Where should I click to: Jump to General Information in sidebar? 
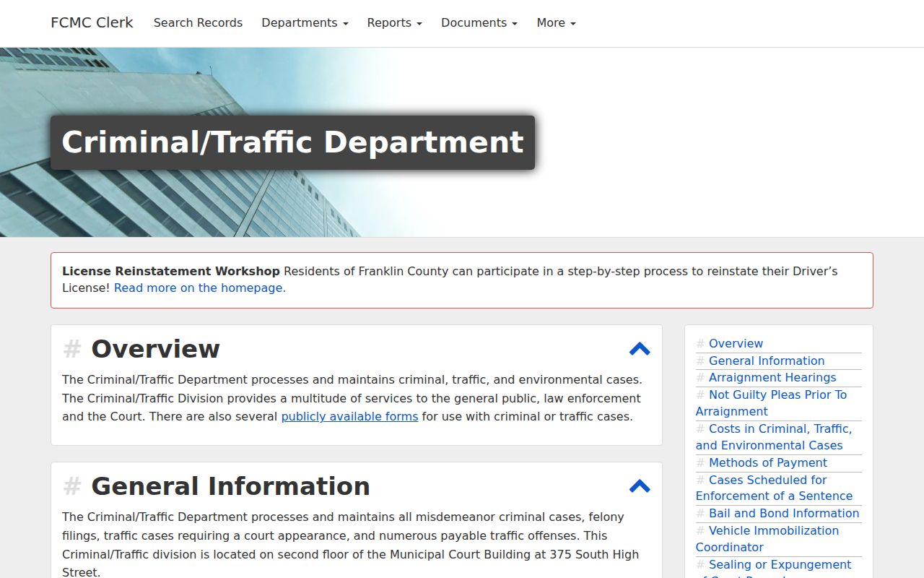click(x=767, y=361)
